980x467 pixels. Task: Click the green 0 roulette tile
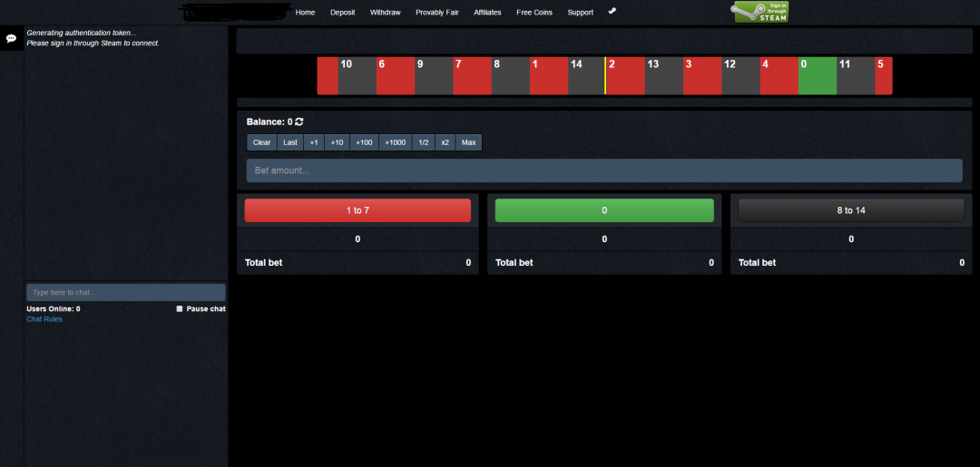(817, 75)
